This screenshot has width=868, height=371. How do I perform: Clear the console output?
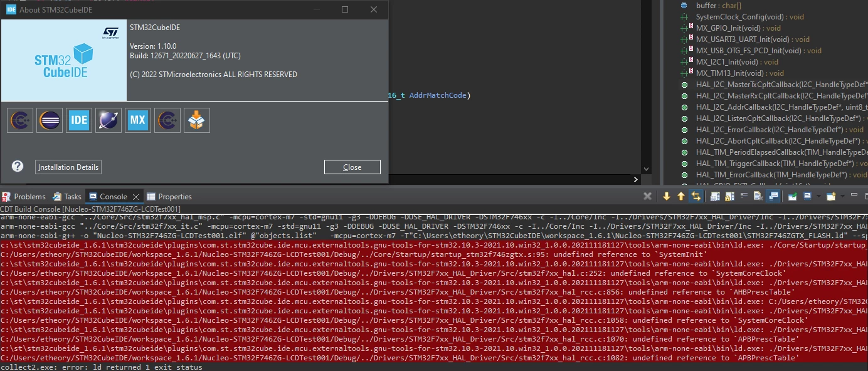758,196
